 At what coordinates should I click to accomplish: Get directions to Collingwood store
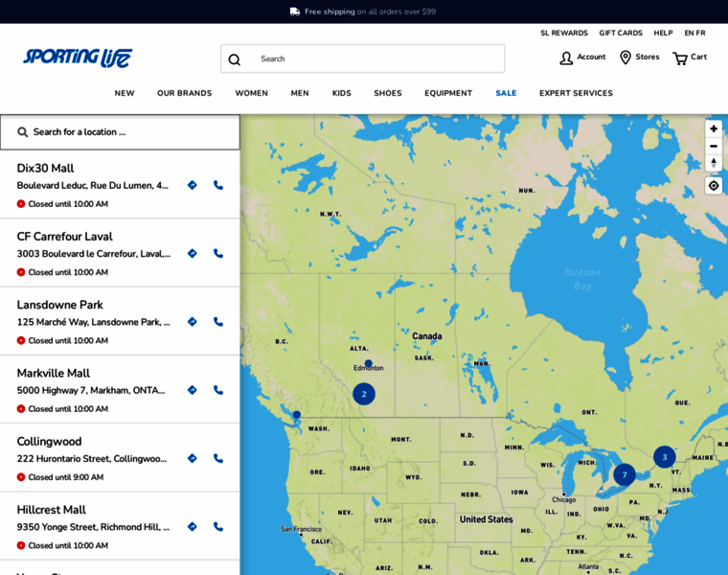193,458
